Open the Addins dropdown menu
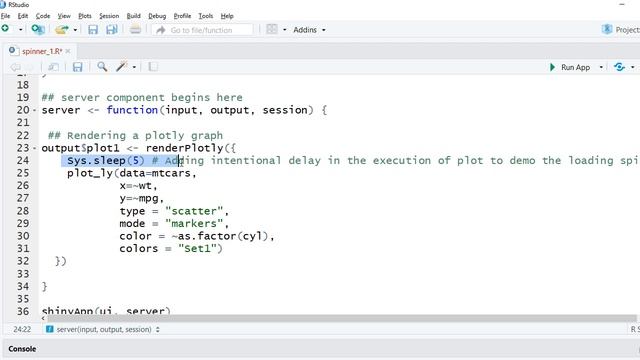This screenshot has width=640, height=360. pyautogui.click(x=309, y=30)
